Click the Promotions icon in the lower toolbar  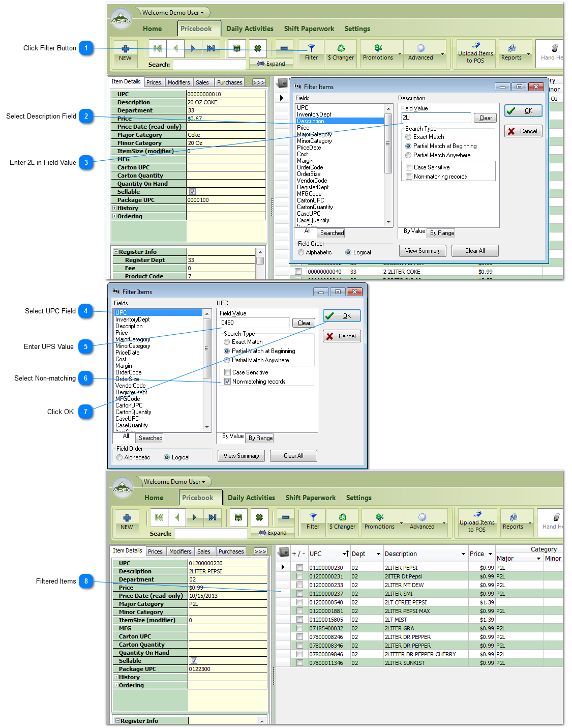[x=379, y=518]
